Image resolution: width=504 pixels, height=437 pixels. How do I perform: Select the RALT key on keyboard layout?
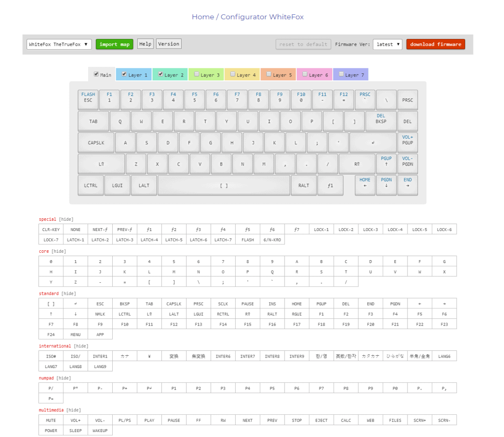[x=303, y=185]
